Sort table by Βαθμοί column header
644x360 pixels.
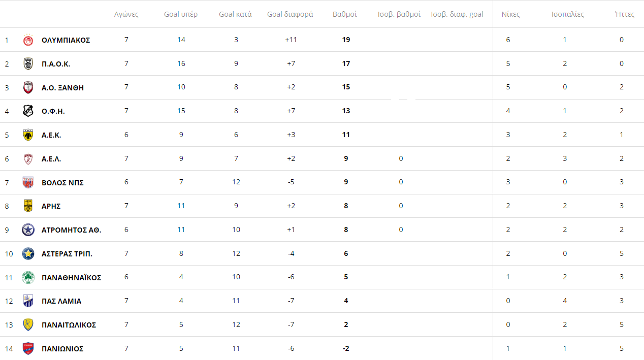click(x=345, y=14)
